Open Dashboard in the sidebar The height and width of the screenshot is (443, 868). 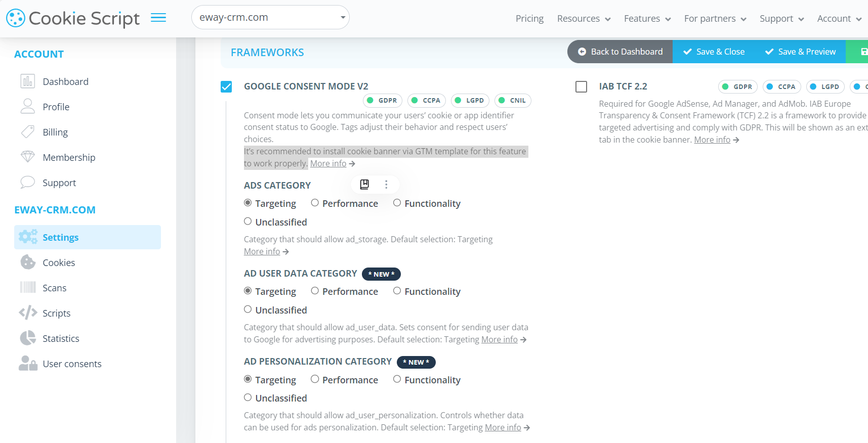click(x=65, y=81)
